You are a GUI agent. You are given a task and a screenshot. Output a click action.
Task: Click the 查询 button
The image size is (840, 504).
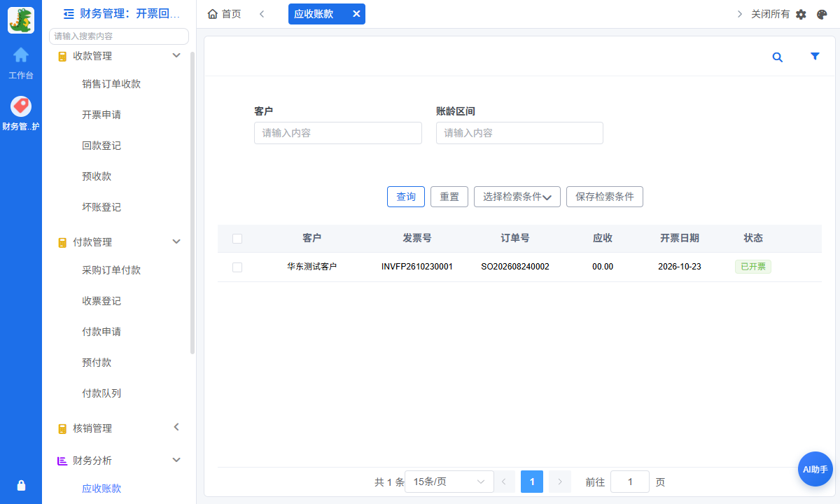click(406, 197)
